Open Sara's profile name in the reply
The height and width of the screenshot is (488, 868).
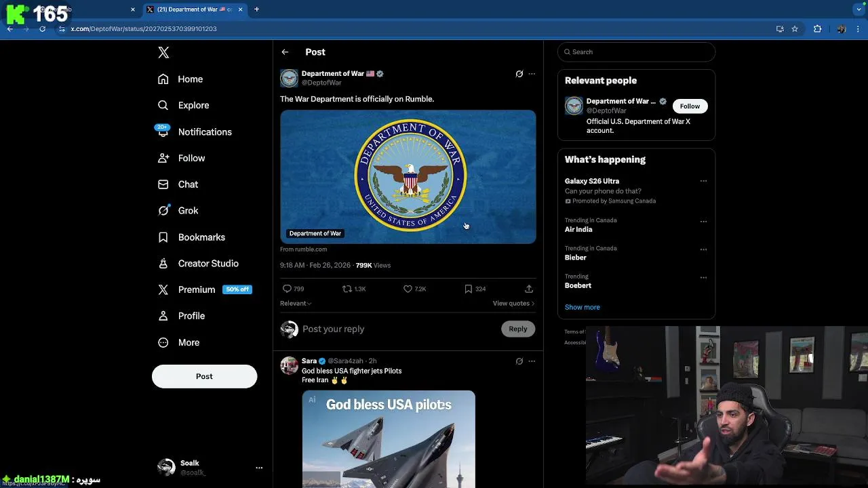click(x=309, y=361)
